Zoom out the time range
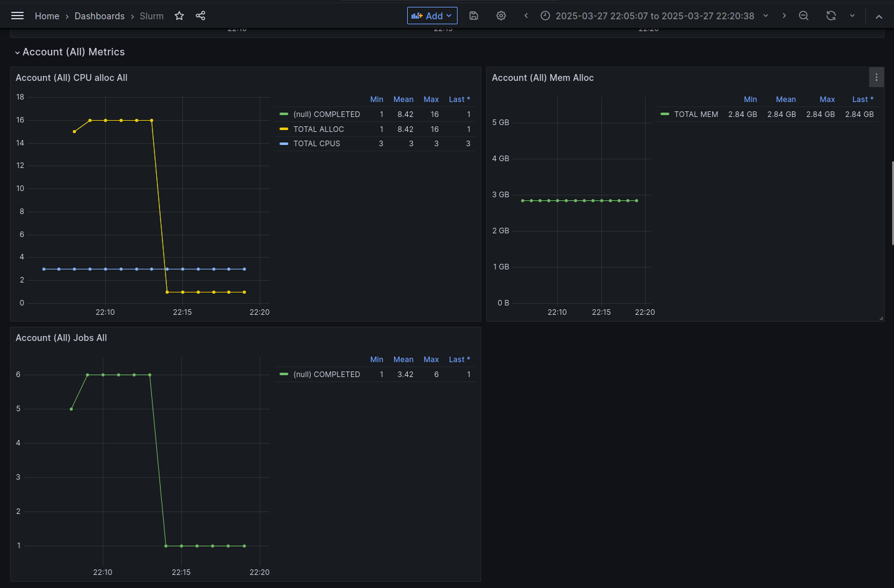The height and width of the screenshot is (588, 894). pos(804,16)
